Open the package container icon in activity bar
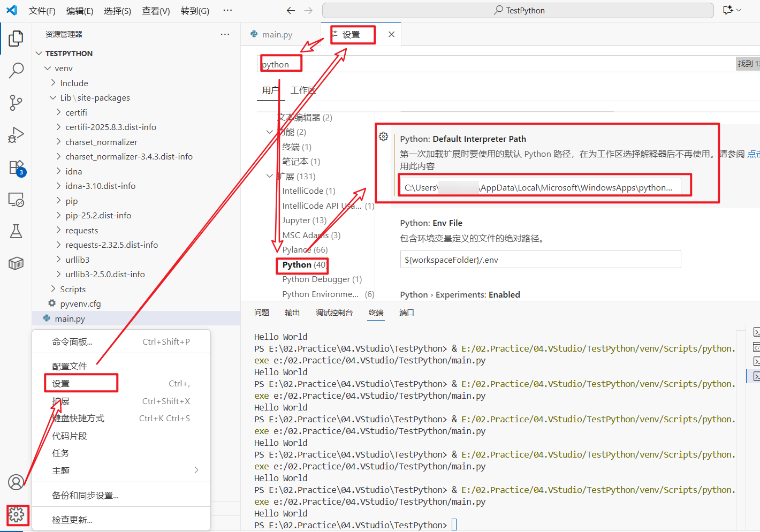The image size is (760, 532). click(x=16, y=263)
